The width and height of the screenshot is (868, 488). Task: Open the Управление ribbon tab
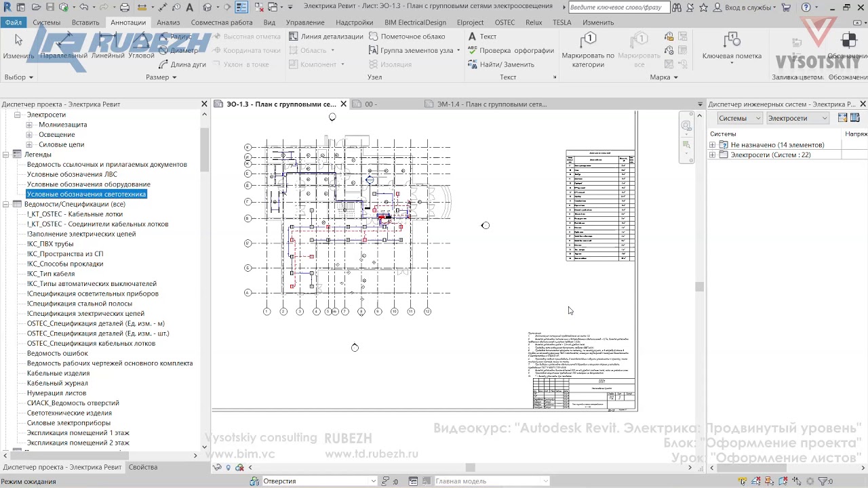click(305, 22)
